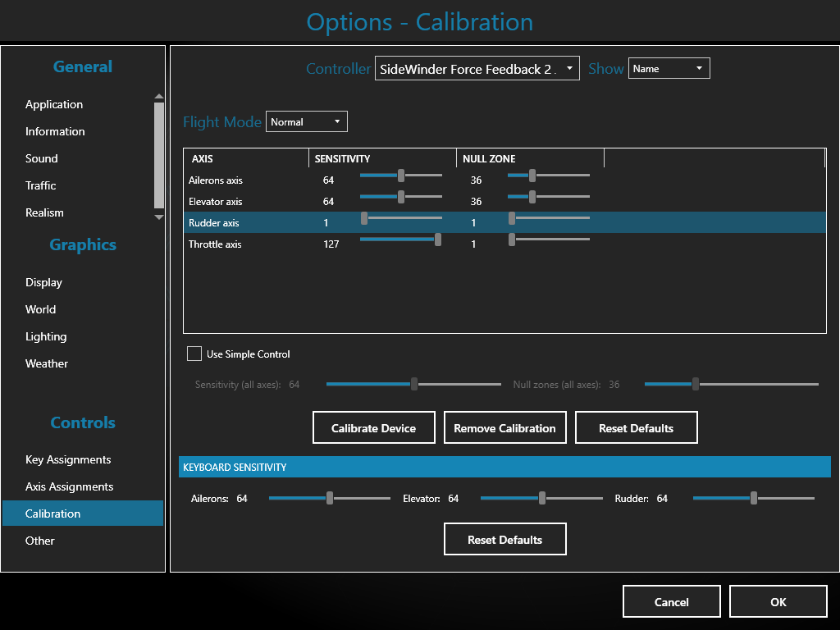Adjust Ailerons axis sensitivity slider
This screenshot has width=840, height=630.
[x=400, y=176]
